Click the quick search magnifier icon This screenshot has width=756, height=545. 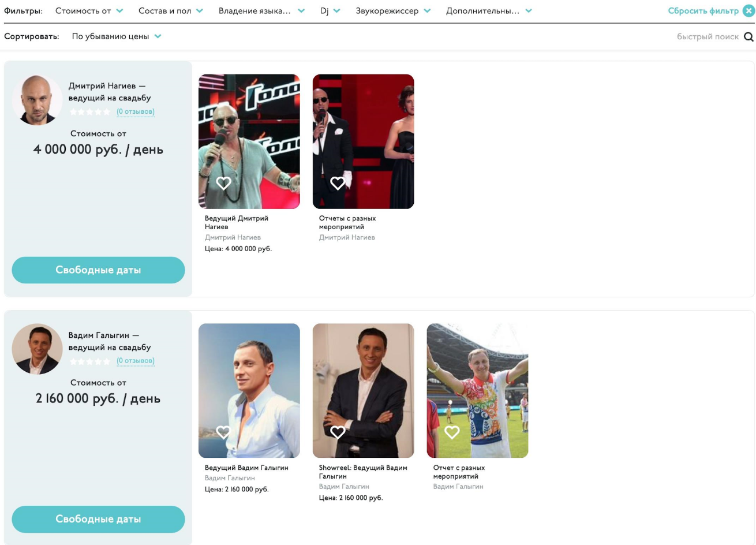[748, 37]
